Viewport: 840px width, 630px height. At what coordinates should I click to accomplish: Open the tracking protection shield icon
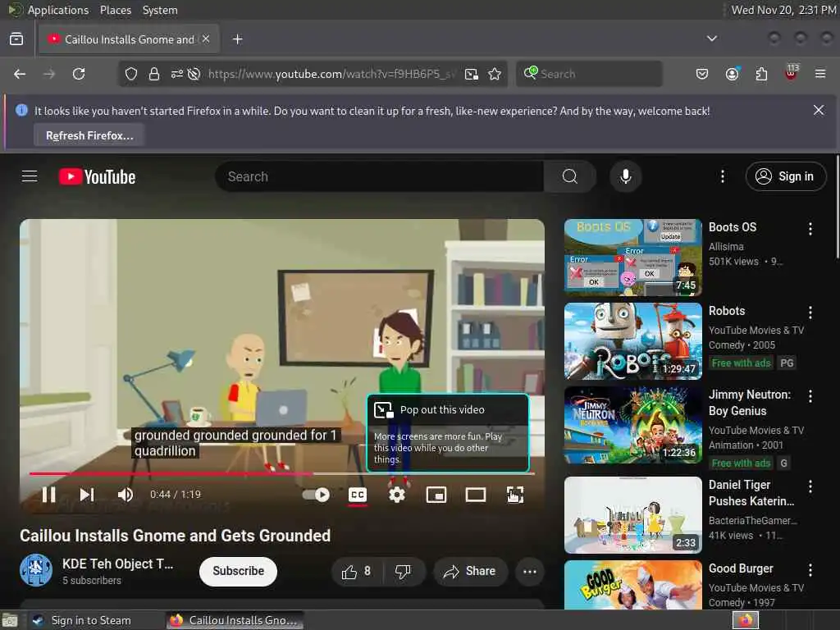(x=131, y=74)
